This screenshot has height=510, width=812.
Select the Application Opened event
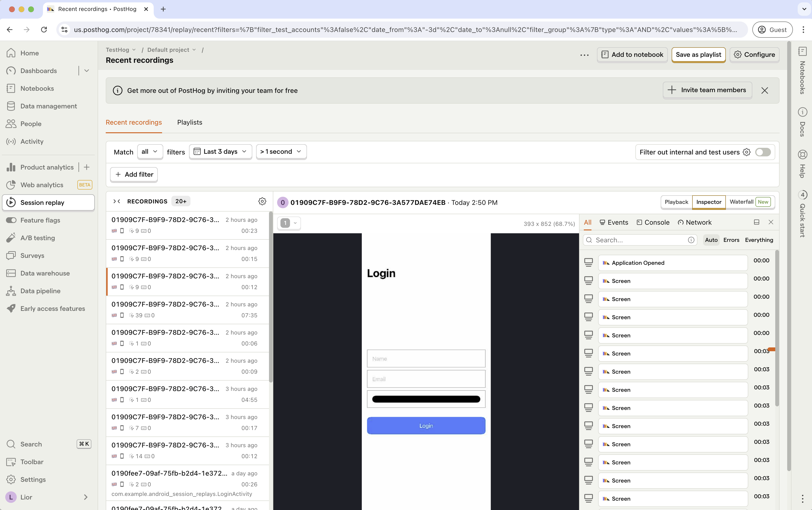[673, 263]
